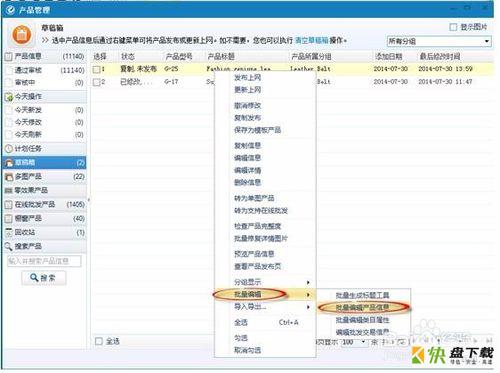Click the 搜索产品 magnifier icon
This screenshot has height=373, width=500.
[x=9, y=247]
